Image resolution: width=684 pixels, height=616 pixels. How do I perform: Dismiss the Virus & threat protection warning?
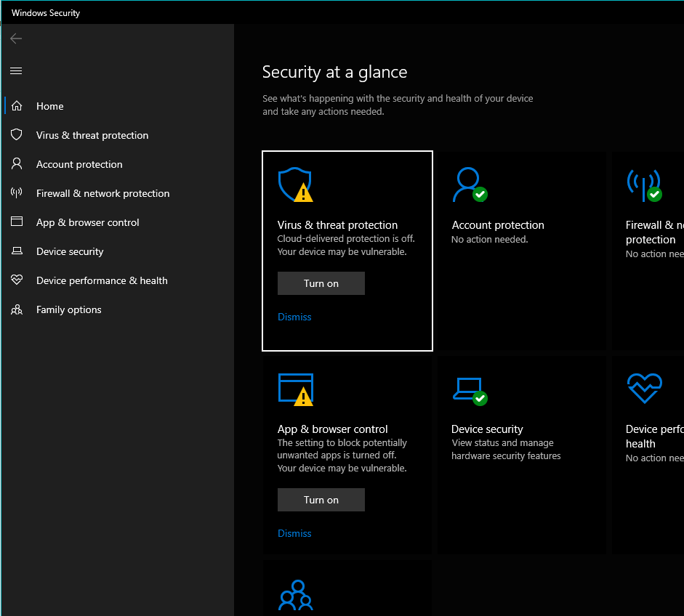pos(294,317)
